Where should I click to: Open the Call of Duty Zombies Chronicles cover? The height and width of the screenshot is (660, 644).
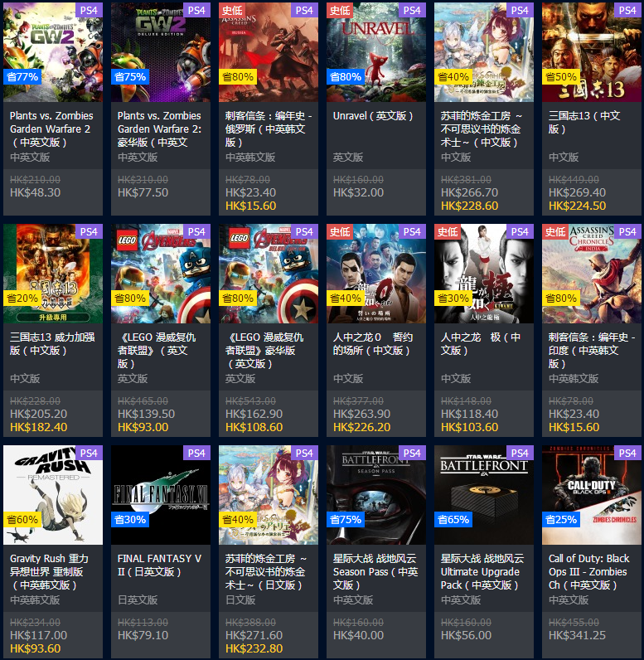tap(592, 495)
